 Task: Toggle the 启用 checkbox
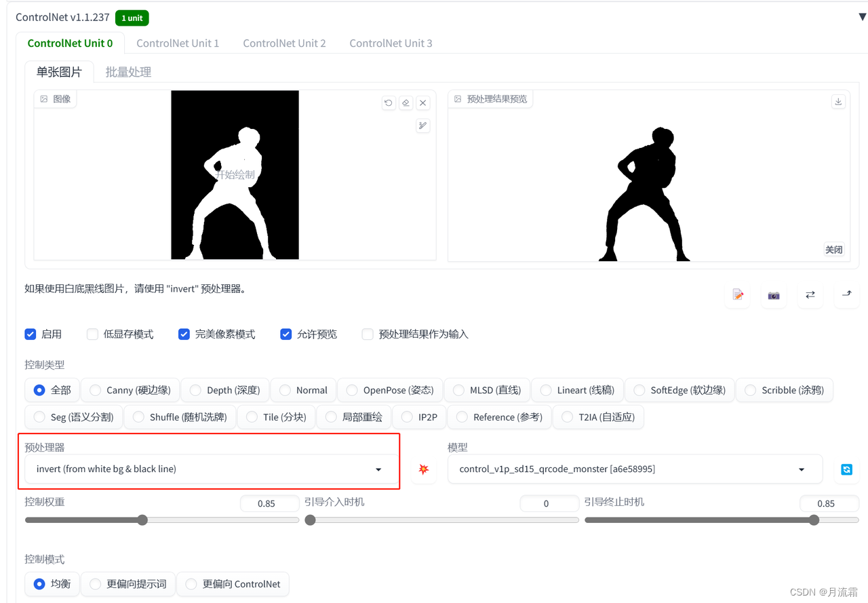coord(31,334)
